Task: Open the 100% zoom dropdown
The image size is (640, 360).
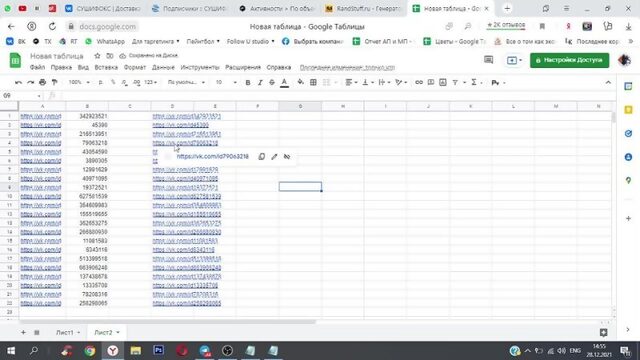Action: coord(79,82)
